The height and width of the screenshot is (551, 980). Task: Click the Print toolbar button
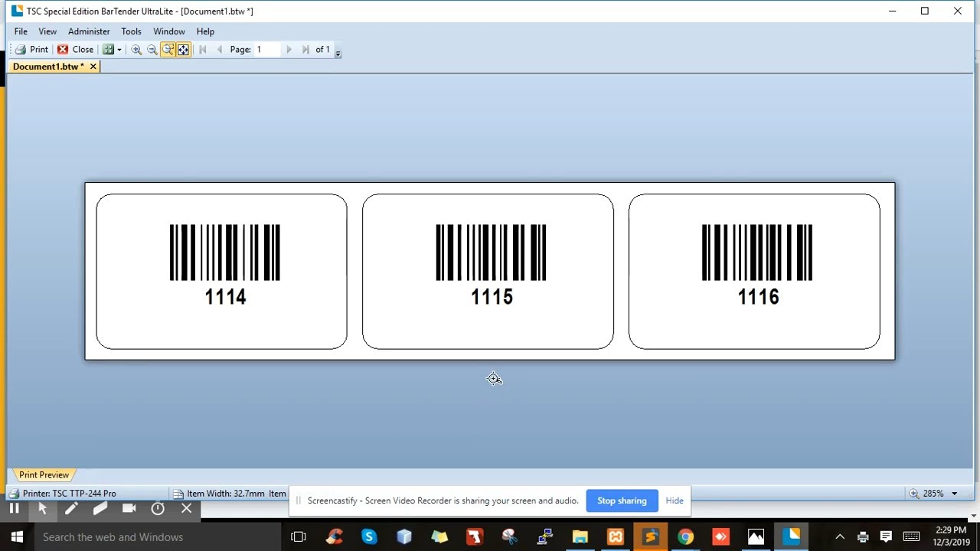[x=31, y=50]
